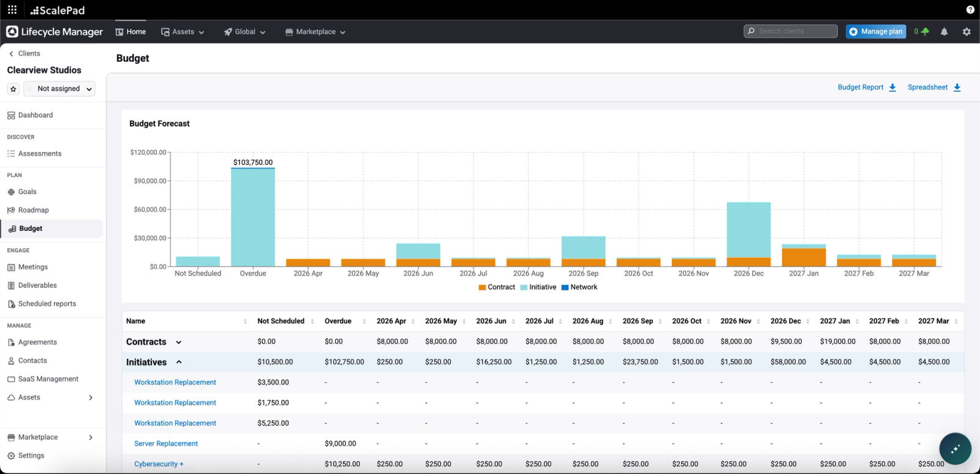Click the Lifecycle Manager logo icon
The width and height of the screenshot is (980, 474).
(12, 31)
